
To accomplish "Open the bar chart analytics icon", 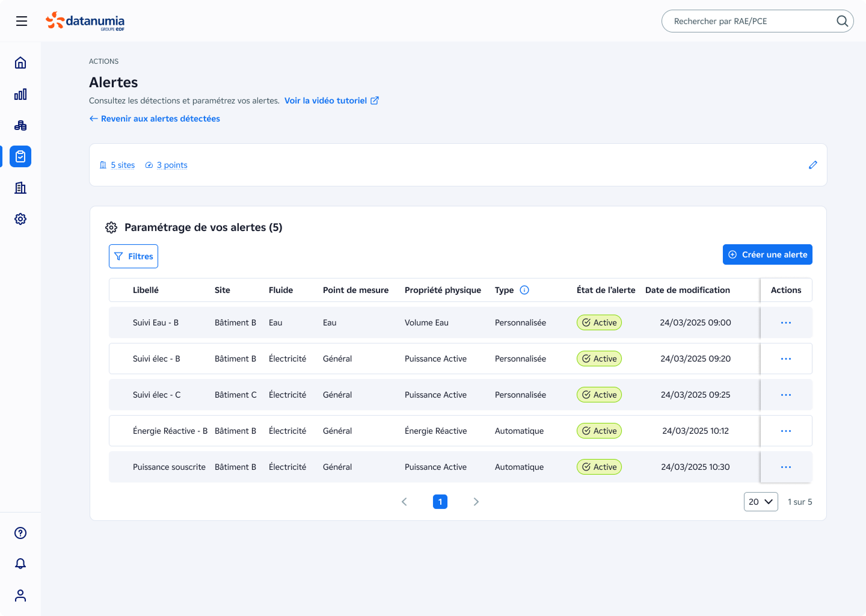I will coord(20,94).
